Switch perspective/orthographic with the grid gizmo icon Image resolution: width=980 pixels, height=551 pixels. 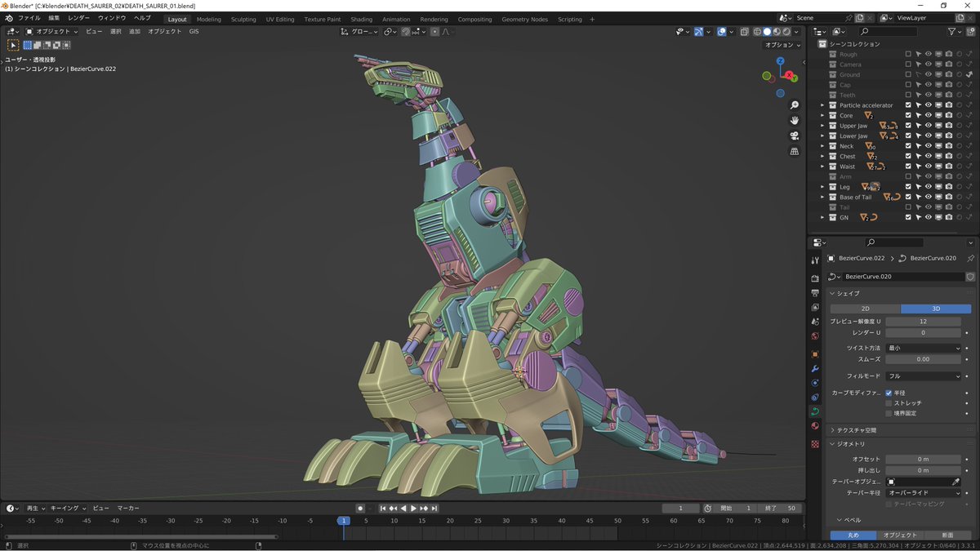794,152
